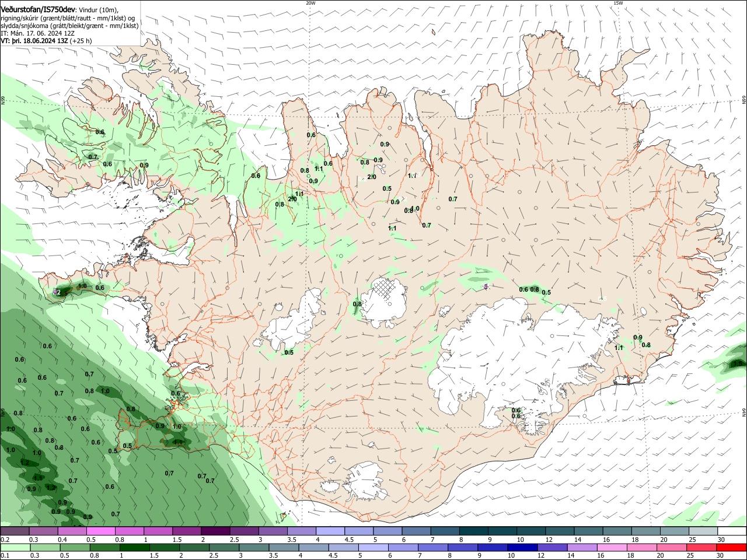Pick the upper-row legend swatch starting at 0.8
Viewport: 747px width, 560px height.
[x=129, y=531]
